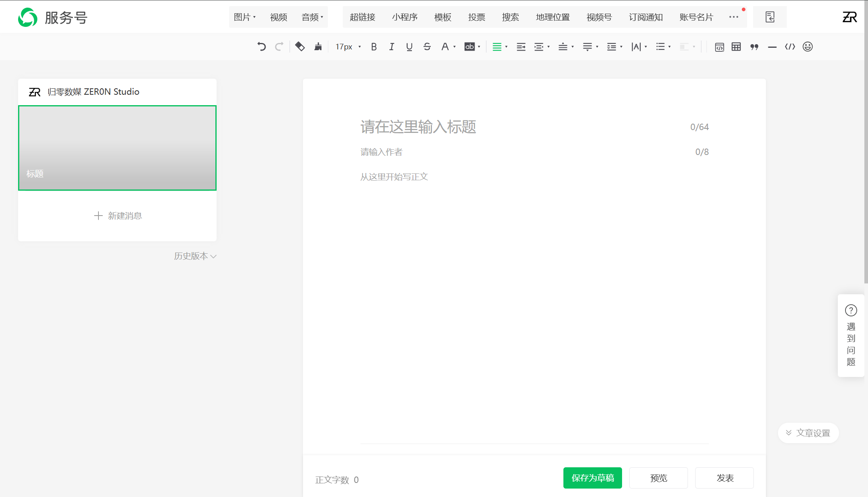
Task: Open the 超链接 hyperlink menu item
Action: tap(362, 17)
